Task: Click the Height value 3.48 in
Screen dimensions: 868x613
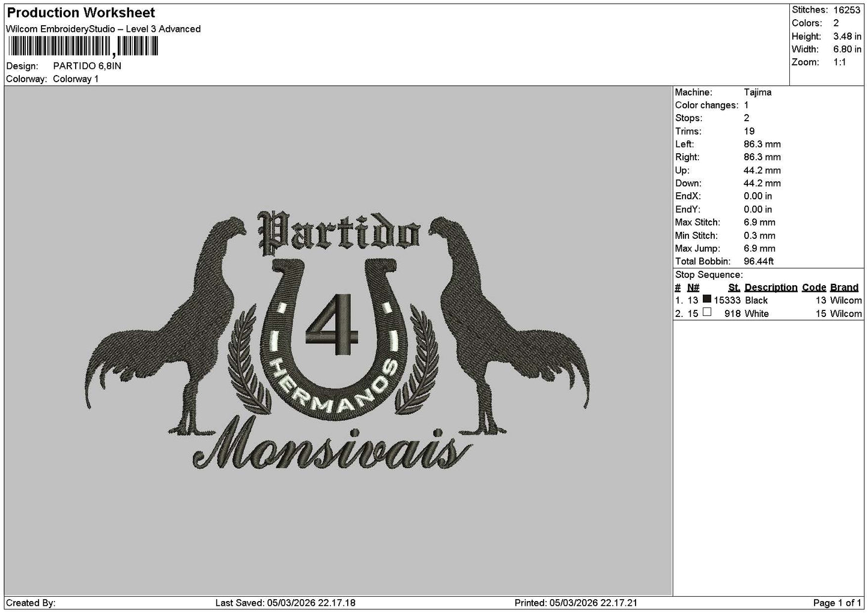Action: point(848,36)
